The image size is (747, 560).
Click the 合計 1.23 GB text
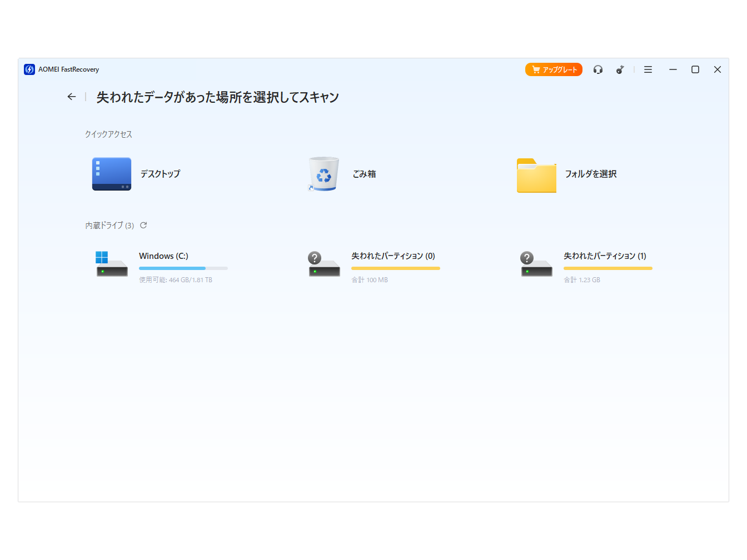582,280
